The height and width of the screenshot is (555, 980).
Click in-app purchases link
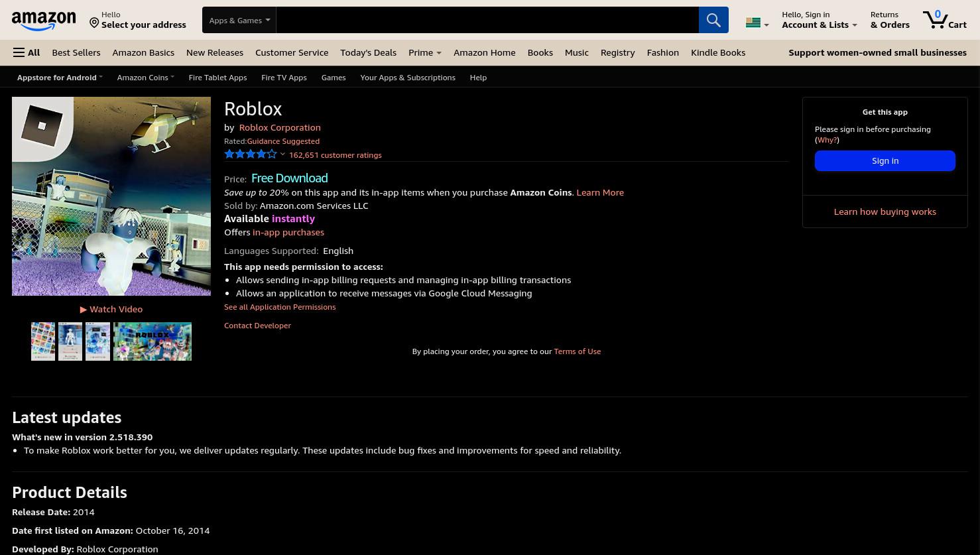tap(288, 232)
